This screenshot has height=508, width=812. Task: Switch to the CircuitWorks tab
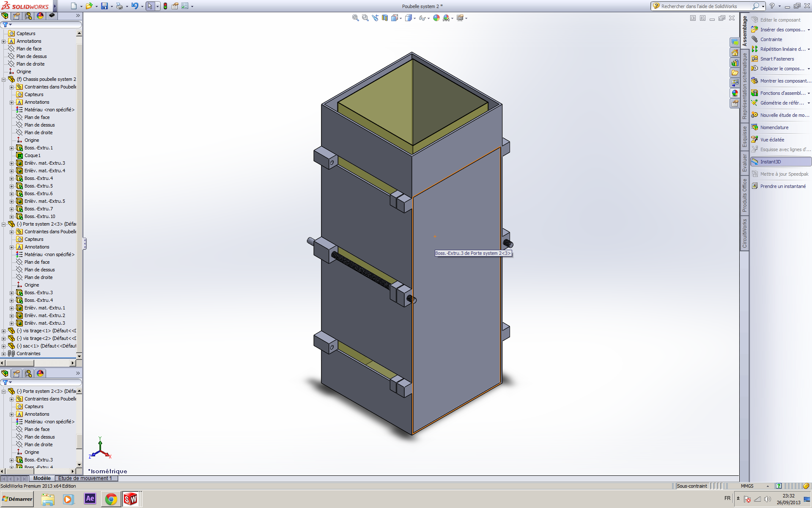point(745,233)
